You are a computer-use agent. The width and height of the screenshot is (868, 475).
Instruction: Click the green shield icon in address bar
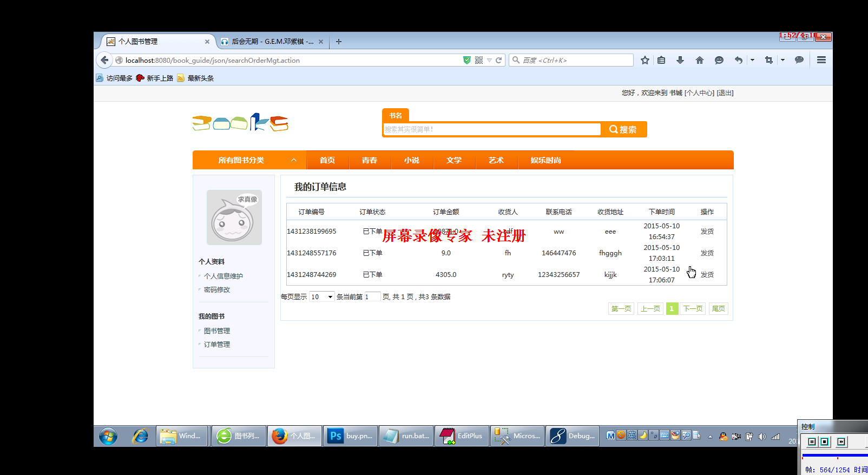tap(467, 60)
